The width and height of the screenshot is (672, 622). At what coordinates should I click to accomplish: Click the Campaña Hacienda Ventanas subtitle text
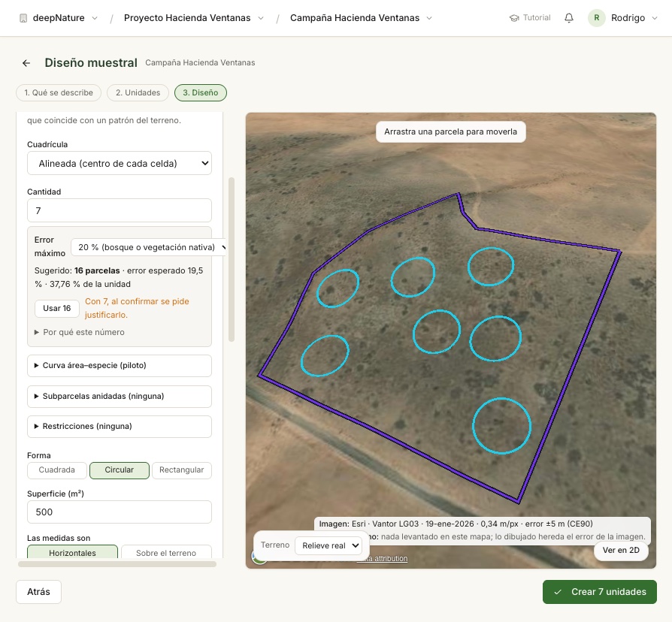point(200,63)
